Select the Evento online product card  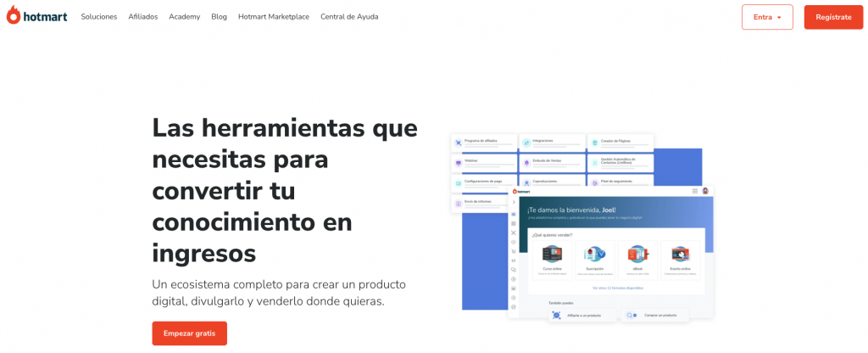(x=681, y=261)
